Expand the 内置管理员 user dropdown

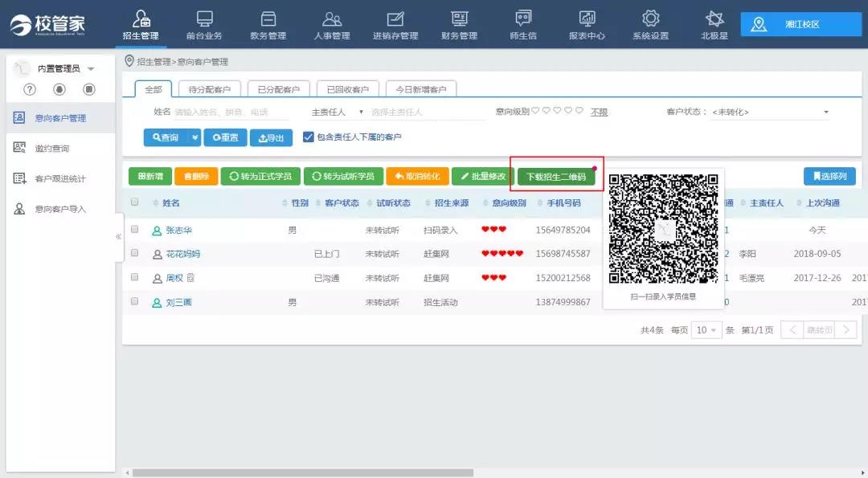(x=90, y=69)
